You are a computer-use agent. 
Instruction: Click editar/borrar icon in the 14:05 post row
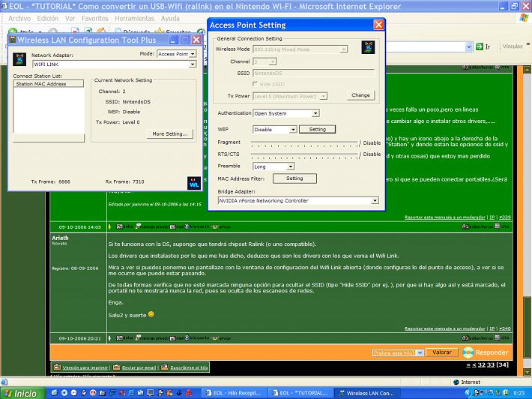478,226
